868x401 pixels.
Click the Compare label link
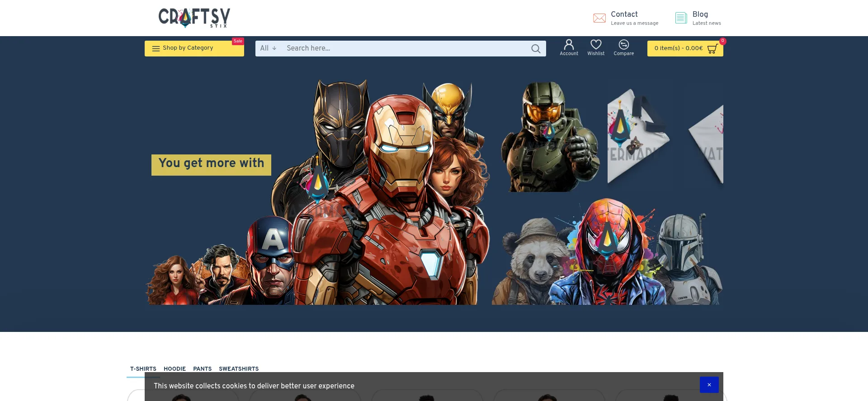coord(624,54)
